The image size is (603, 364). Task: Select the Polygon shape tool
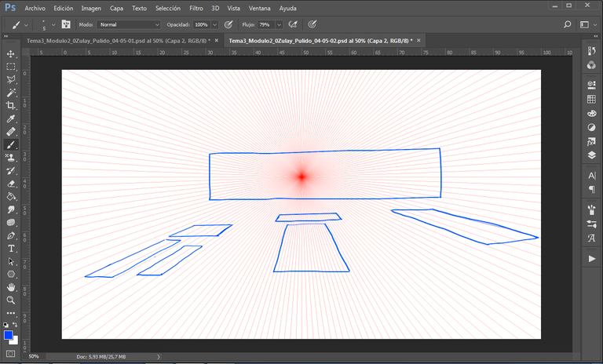(10, 275)
